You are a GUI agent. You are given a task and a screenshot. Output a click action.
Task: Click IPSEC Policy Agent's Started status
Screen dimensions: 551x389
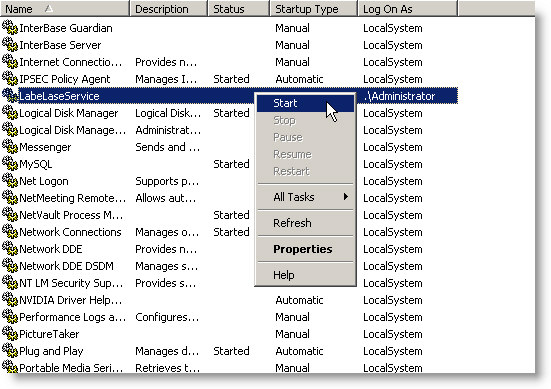tap(231, 79)
